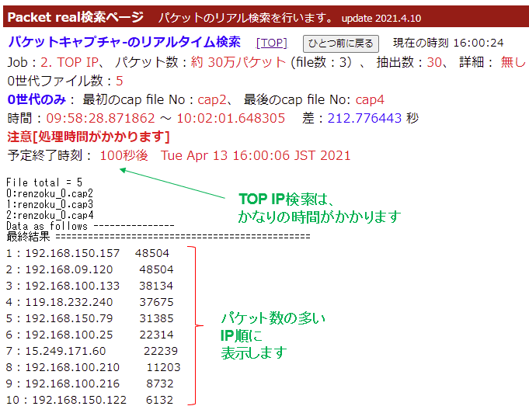This screenshot has height=420, width=529.
Task: Open the [TOP] link
Action: pyautogui.click(x=272, y=43)
